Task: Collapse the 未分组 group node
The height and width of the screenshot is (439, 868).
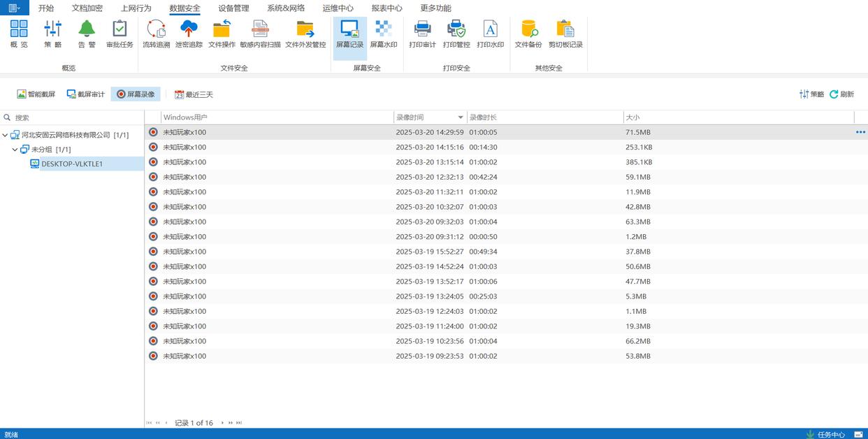Action: (x=15, y=150)
